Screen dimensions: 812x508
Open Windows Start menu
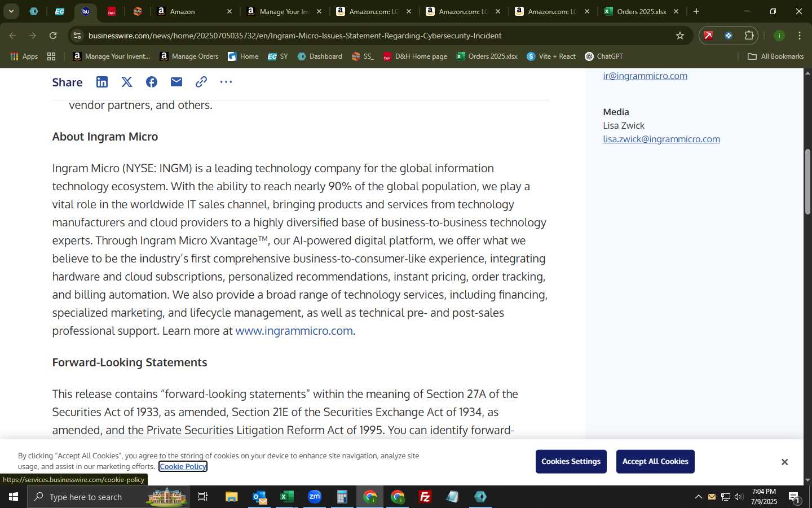[x=14, y=497]
